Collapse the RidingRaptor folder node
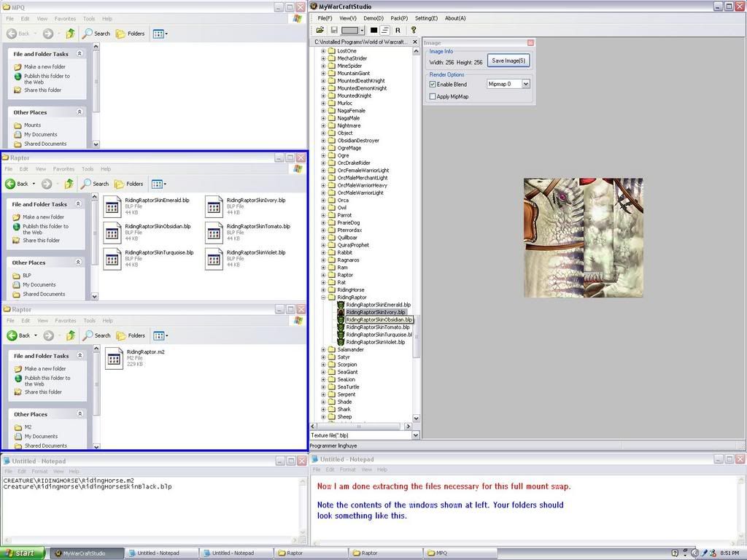This screenshot has width=747, height=560. (x=323, y=297)
